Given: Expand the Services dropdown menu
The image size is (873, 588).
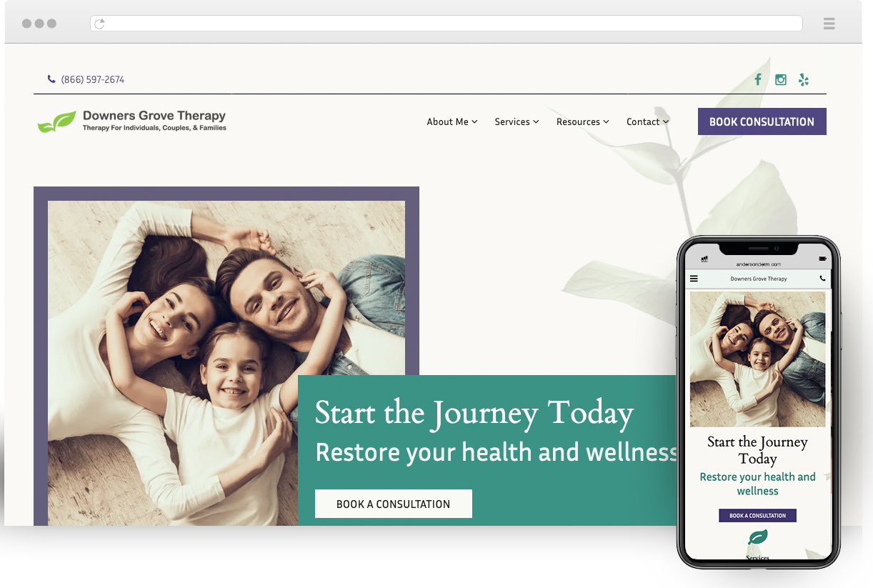Looking at the screenshot, I should pos(517,121).
